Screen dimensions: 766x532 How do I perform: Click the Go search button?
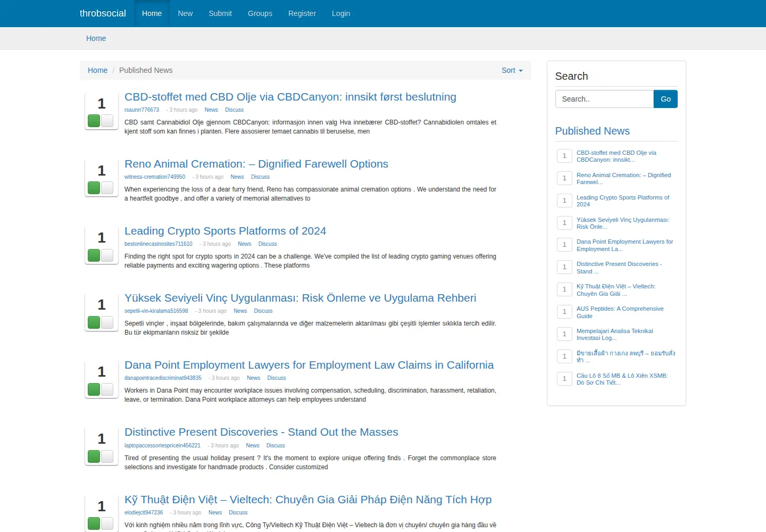click(x=665, y=99)
